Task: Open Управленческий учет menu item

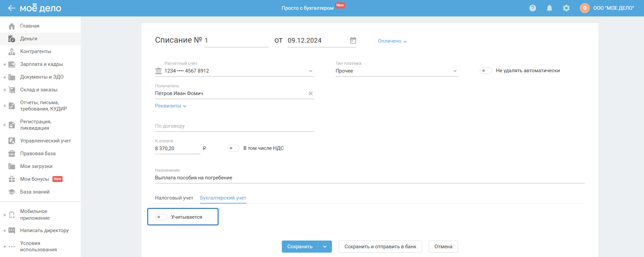Action: click(45, 141)
